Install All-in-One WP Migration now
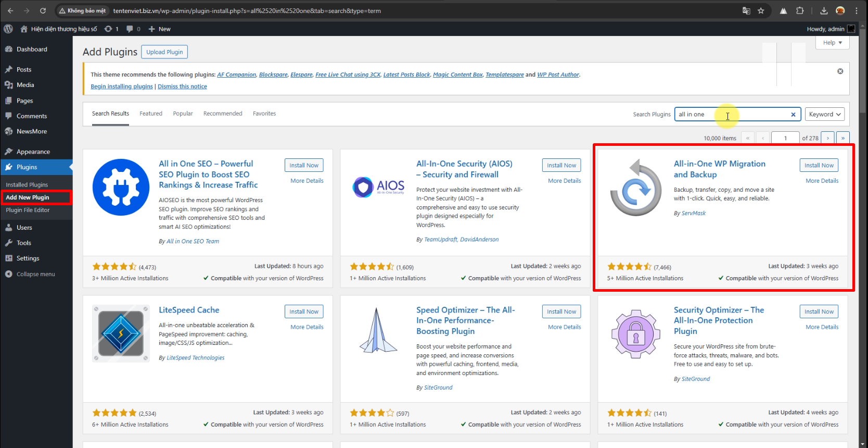 [819, 165]
